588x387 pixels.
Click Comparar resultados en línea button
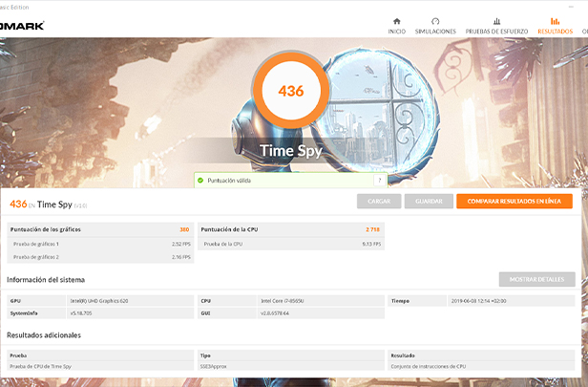(x=514, y=202)
